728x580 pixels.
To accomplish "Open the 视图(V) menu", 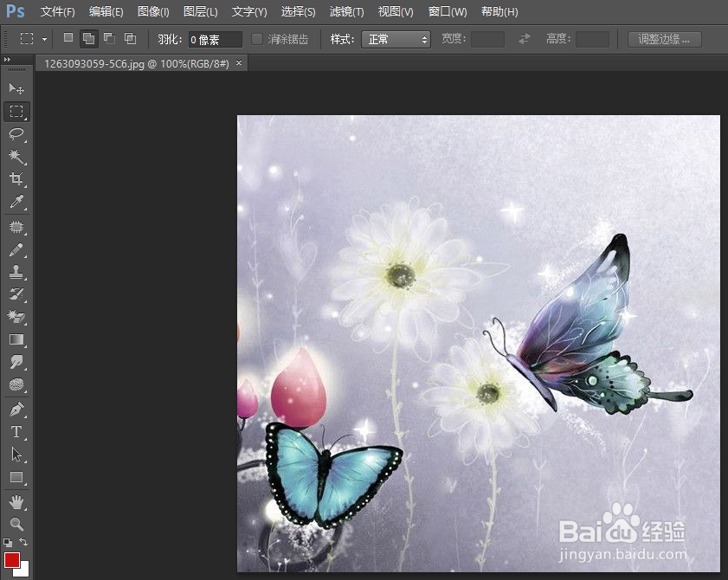I will 396,11.
